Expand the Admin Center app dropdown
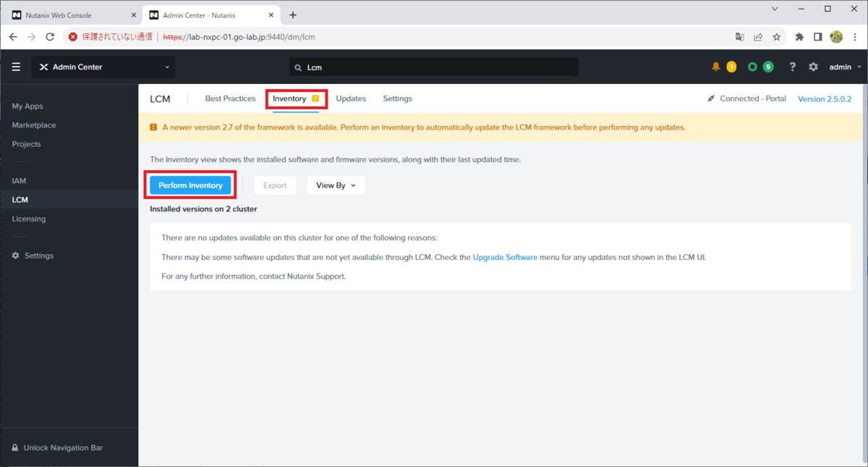Image resolution: width=868 pixels, height=467 pixels. (103, 67)
